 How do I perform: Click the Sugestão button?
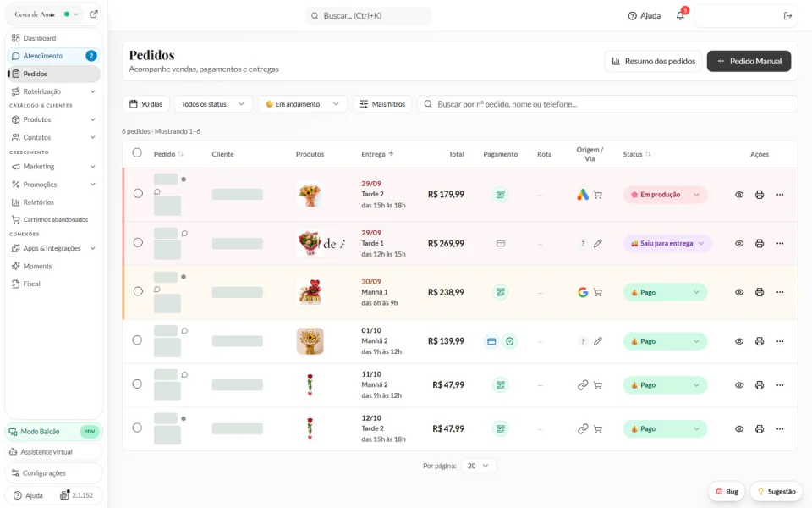776,491
